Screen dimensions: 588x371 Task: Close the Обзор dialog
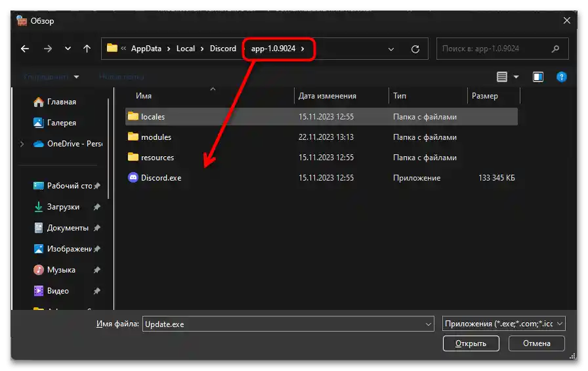pos(566,20)
